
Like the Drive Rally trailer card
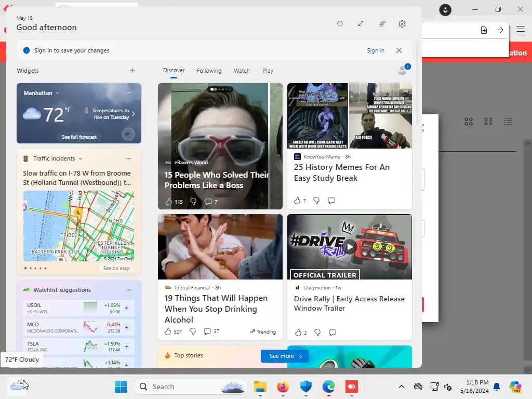pos(298,332)
